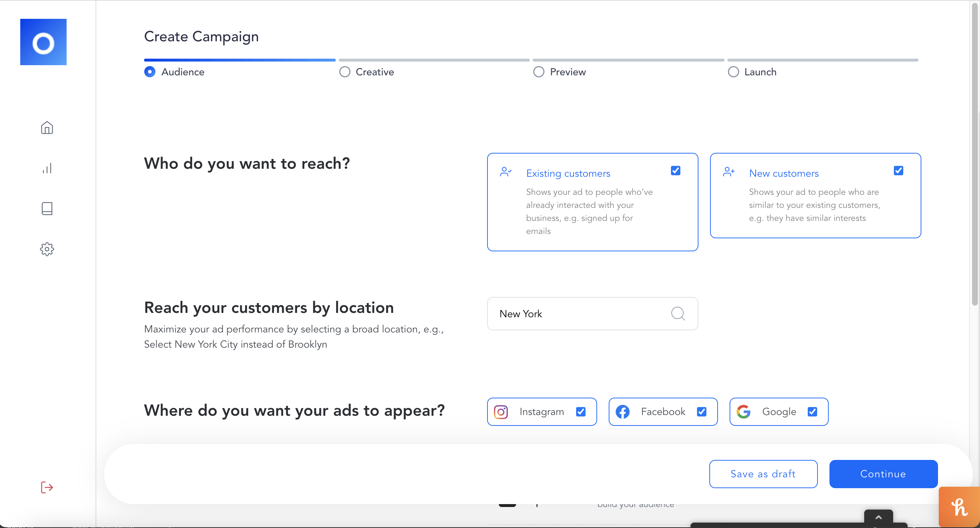Screen dimensions: 980x528
Task: Click the Existing customers description text
Action: [589, 211]
